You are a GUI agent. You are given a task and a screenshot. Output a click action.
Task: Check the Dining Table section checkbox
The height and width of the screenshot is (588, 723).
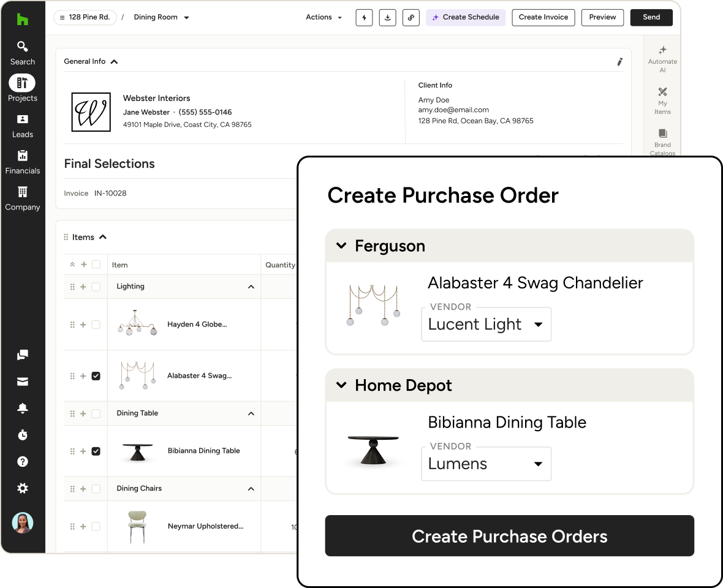pyautogui.click(x=96, y=413)
